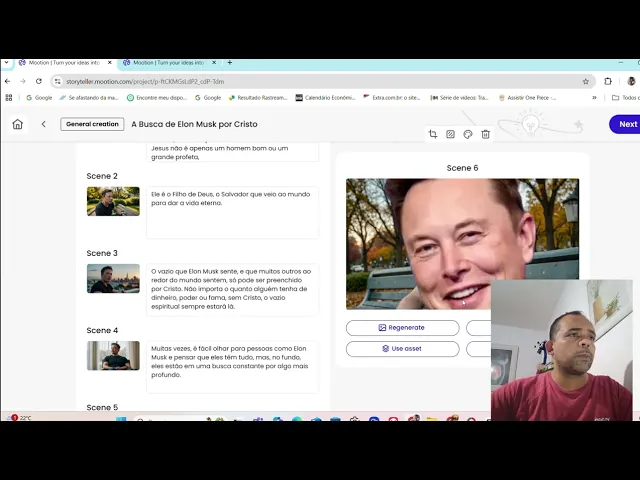View site information icon in address bar

(x=58, y=81)
